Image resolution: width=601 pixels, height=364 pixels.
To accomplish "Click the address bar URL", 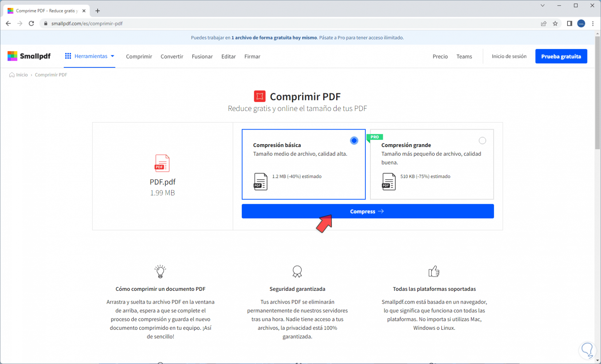I will [x=87, y=23].
